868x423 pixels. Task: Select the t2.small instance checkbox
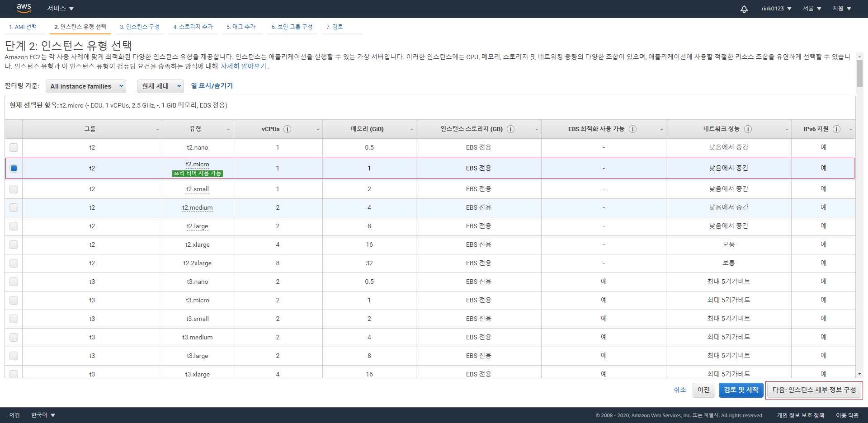(14, 189)
